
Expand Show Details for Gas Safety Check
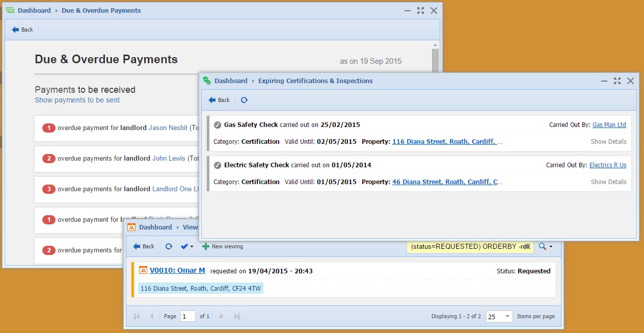click(x=608, y=142)
